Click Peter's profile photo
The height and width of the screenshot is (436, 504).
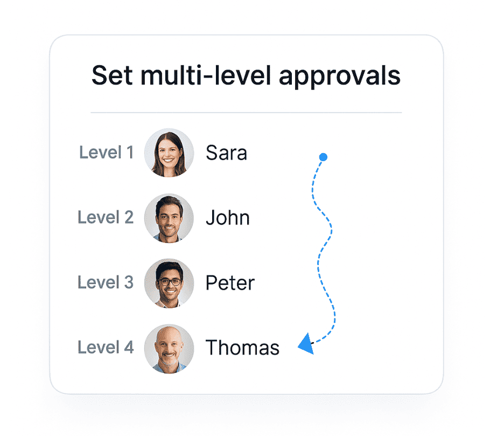[x=169, y=283]
